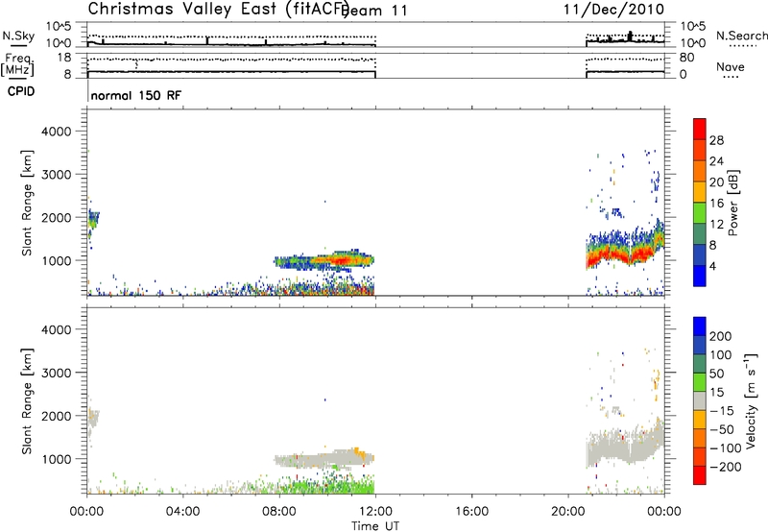Click the '12:00' time tick label
This screenshot has height=532, width=768.
375,512
